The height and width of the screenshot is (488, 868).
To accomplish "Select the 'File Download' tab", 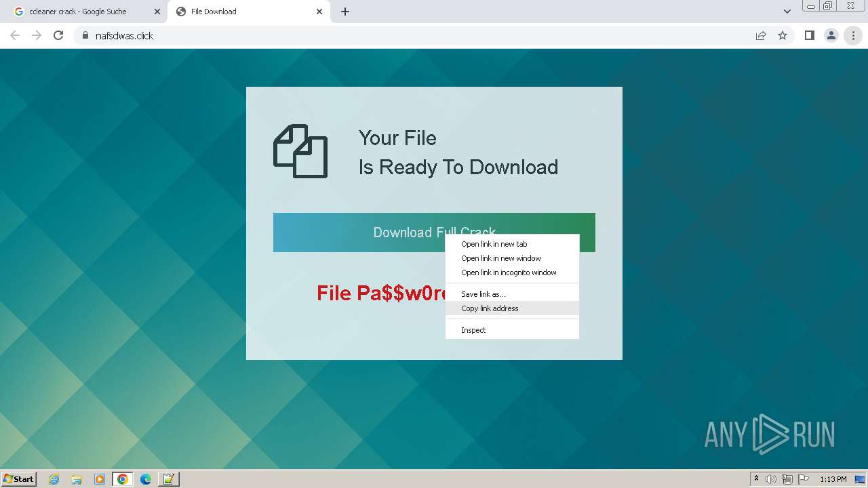I will [249, 12].
